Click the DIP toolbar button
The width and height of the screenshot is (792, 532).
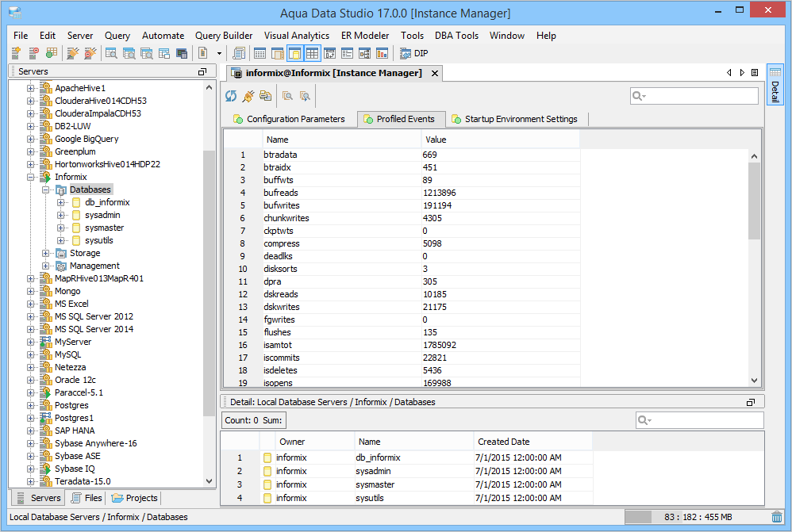coord(413,53)
